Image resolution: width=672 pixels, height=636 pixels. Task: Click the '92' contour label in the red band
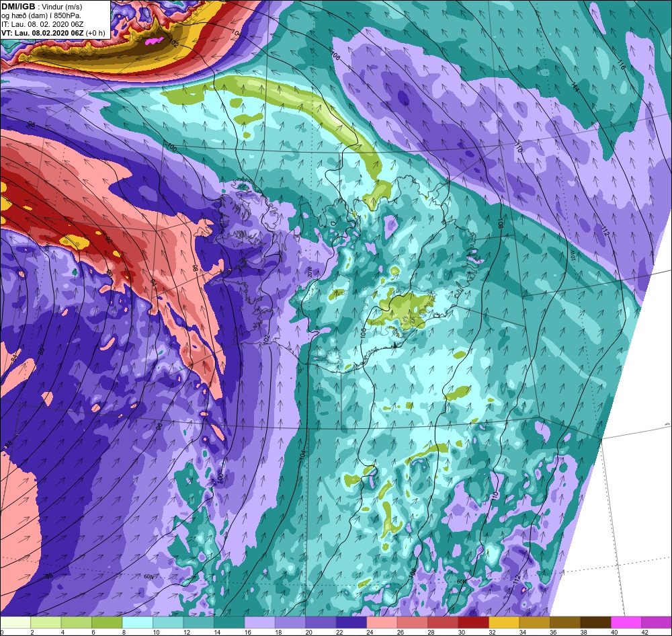click(x=109, y=241)
